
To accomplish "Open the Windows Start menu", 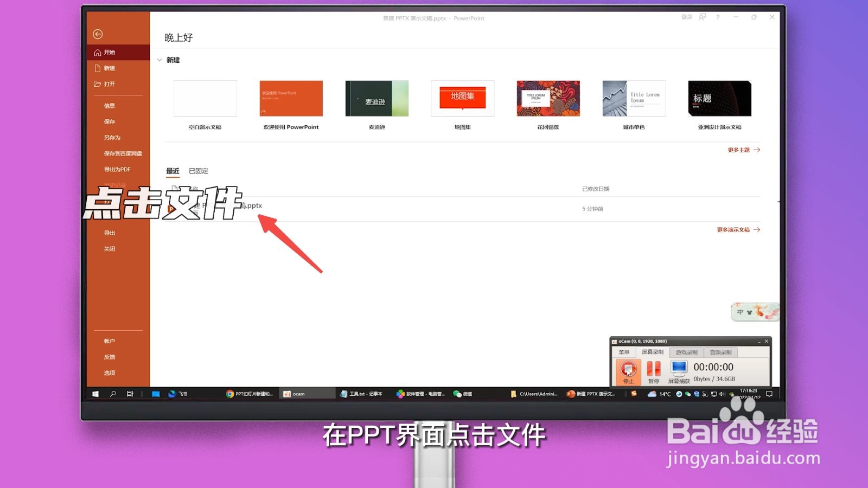I will [x=95, y=394].
